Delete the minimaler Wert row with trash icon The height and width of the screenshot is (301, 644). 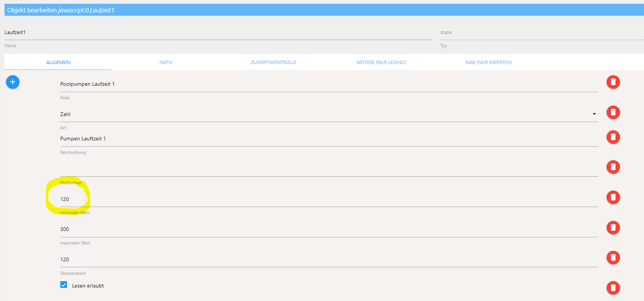click(613, 197)
